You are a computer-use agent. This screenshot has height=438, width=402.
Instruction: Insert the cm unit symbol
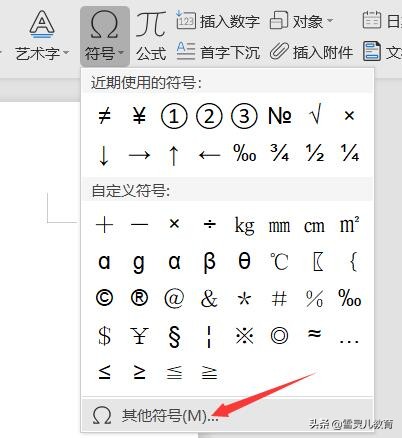pyautogui.click(x=314, y=226)
